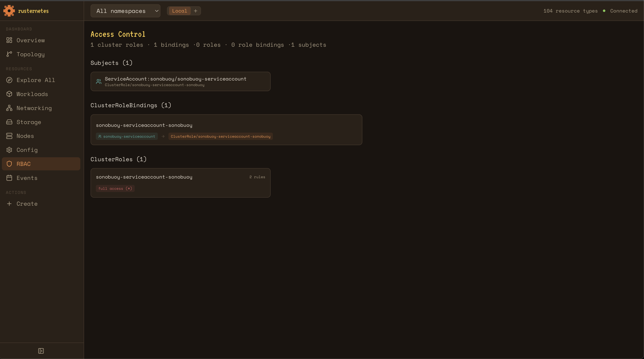Select the Local cluster tab

coord(179,11)
